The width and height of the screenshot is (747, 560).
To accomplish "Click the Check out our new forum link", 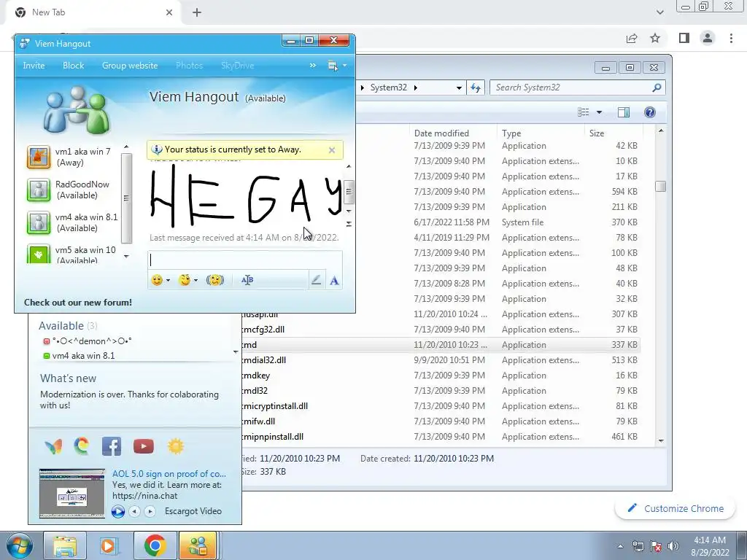I will pos(78,303).
